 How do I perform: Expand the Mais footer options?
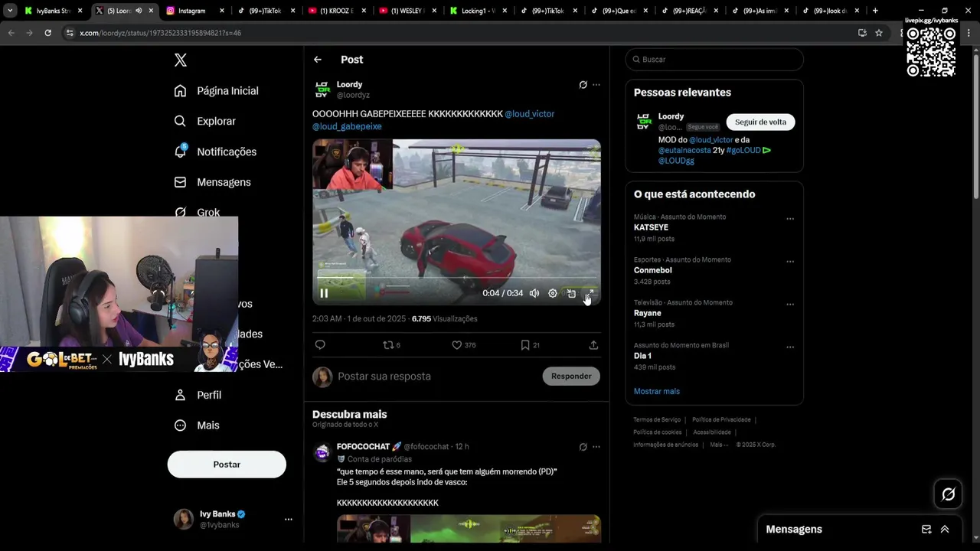(x=718, y=445)
